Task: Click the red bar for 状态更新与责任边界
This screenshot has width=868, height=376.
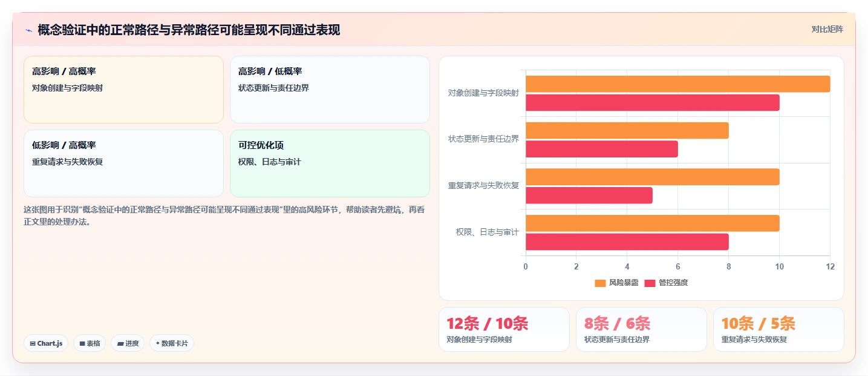Action: [x=601, y=149]
